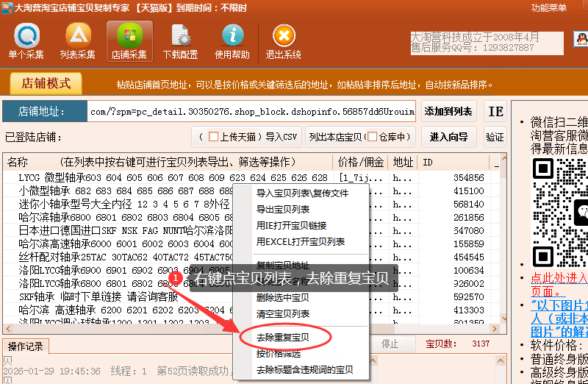Click the 单个采集 single collect icon

tap(26, 41)
